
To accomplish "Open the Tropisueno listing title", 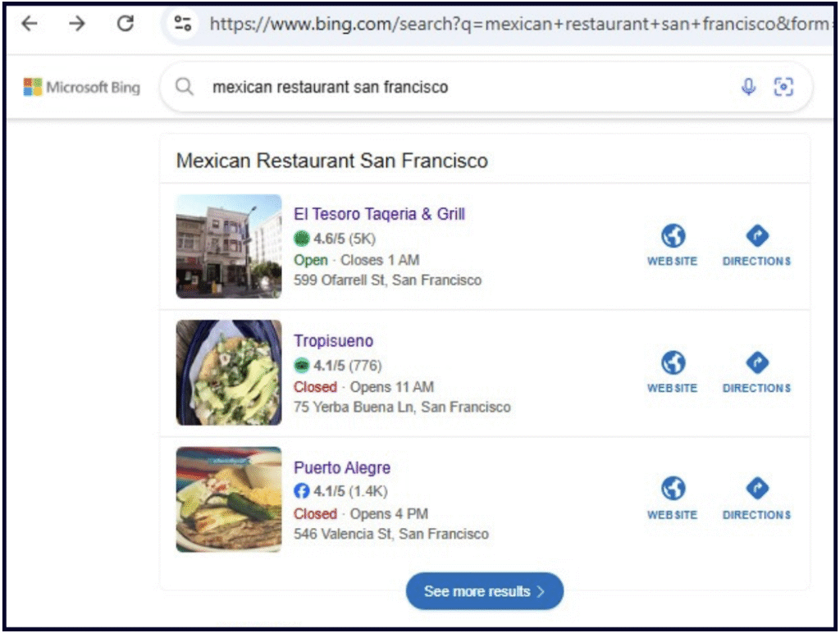I will point(333,341).
